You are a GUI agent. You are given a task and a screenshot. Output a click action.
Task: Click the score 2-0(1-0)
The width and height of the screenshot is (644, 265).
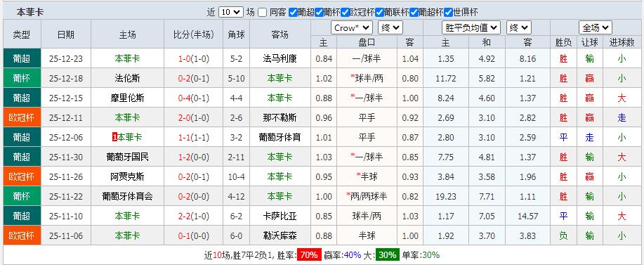tap(193, 118)
